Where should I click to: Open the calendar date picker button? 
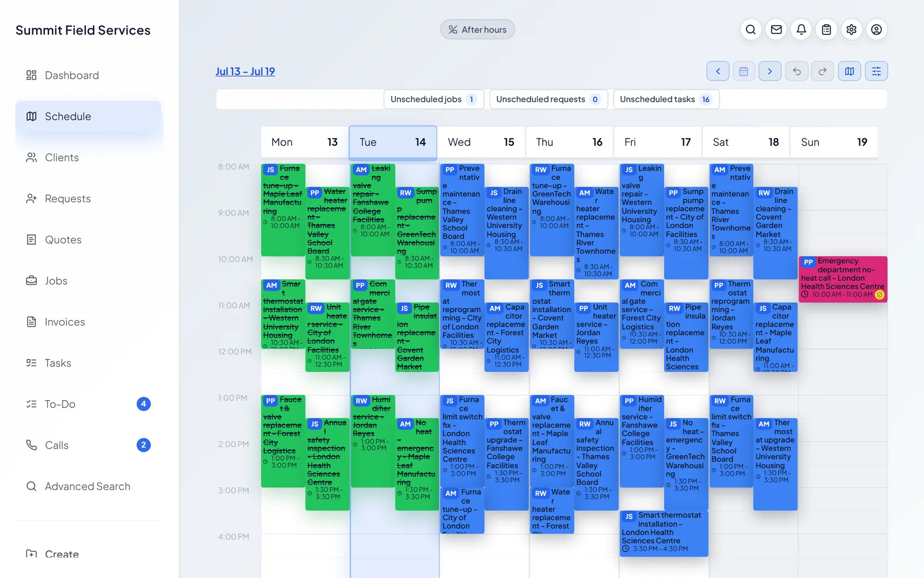744,71
